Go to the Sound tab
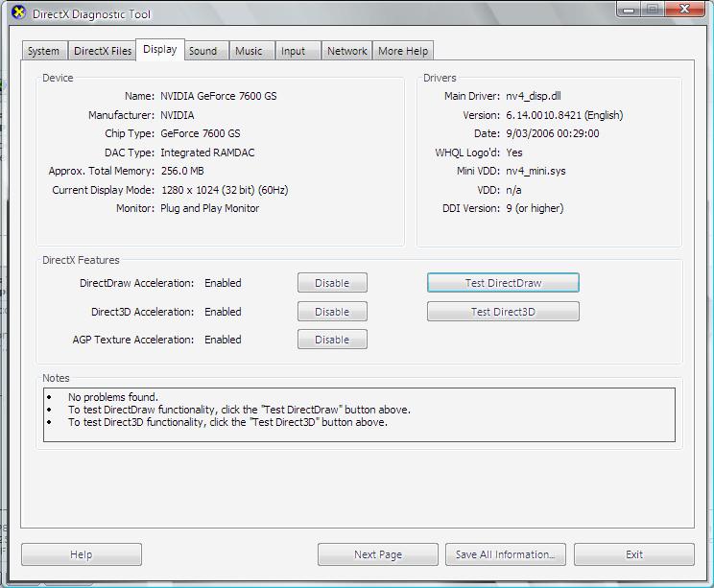This screenshot has width=714, height=588. (202, 52)
